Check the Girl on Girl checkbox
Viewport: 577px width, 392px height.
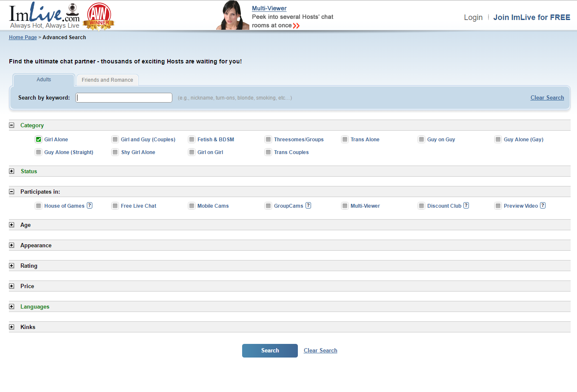[192, 152]
